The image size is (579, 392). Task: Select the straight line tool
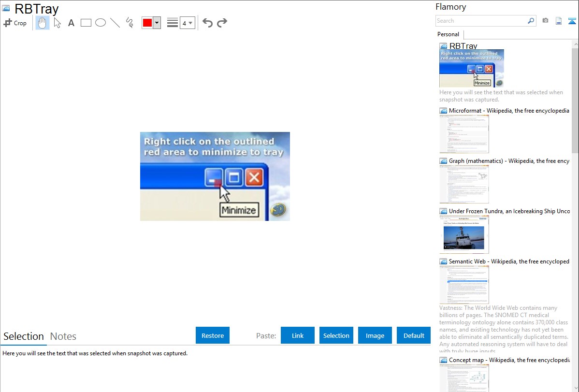pos(115,23)
